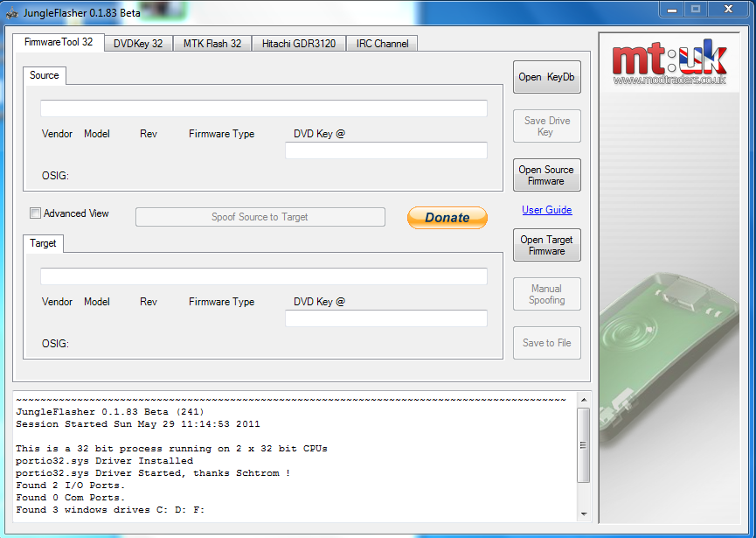Image resolution: width=756 pixels, height=538 pixels.
Task: Open the User Guide link
Action: click(x=547, y=210)
